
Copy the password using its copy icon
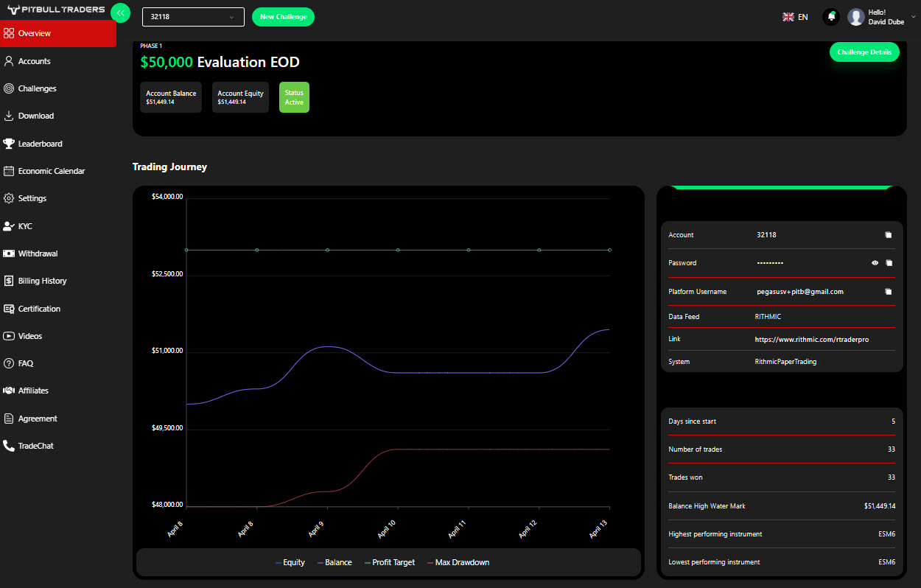pos(889,263)
